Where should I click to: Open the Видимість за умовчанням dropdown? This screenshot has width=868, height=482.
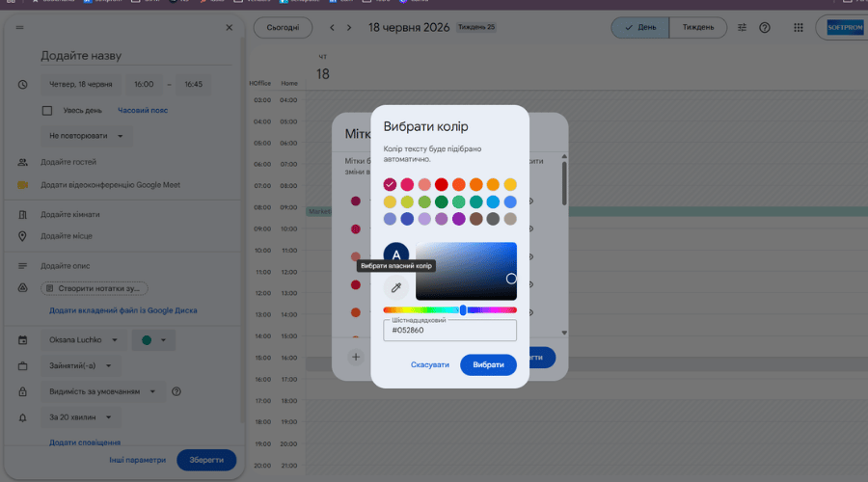[102, 391]
